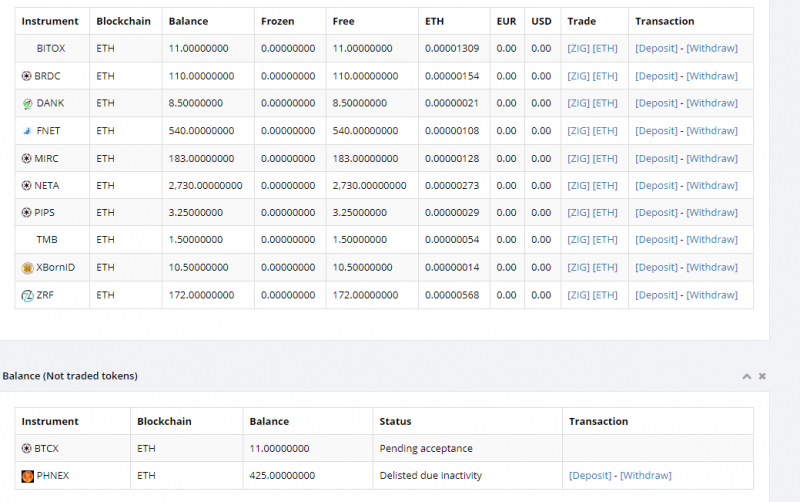800x502 pixels.
Task: Withdraw FNET tokens
Action: (712, 131)
